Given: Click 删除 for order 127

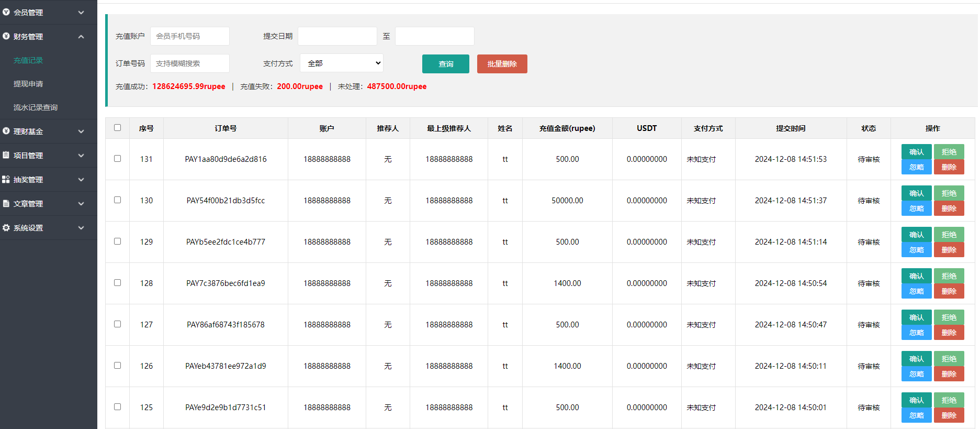Looking at the screenshot, I should tap(949, 333).
